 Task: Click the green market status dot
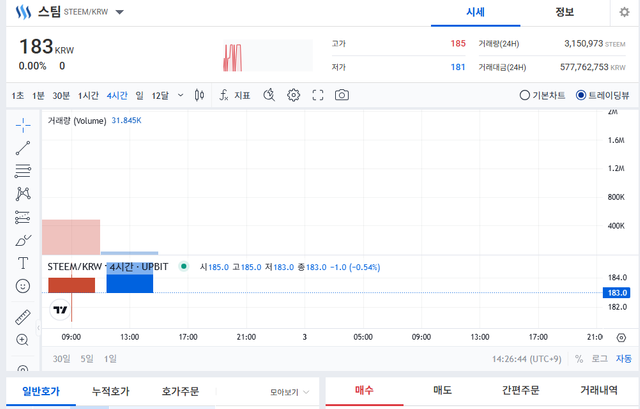(x=184, y=267)
